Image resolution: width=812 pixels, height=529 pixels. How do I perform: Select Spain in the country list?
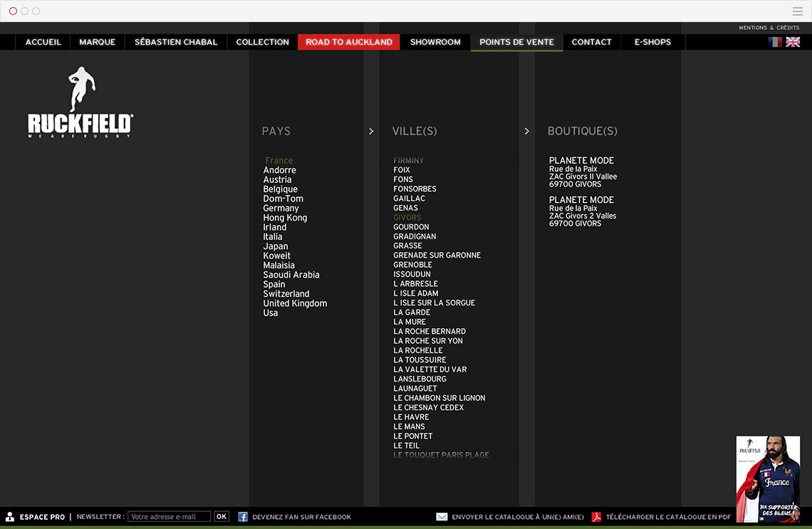(x=274, y=284)
